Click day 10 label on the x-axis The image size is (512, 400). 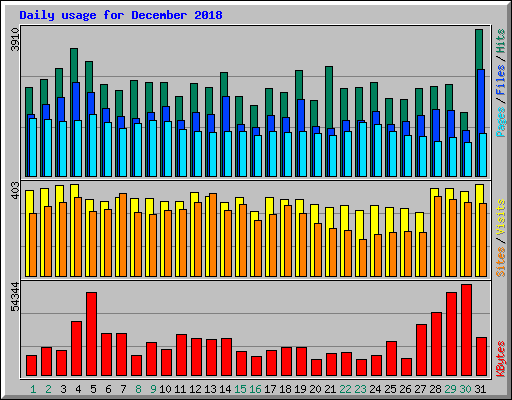(165, 389)
